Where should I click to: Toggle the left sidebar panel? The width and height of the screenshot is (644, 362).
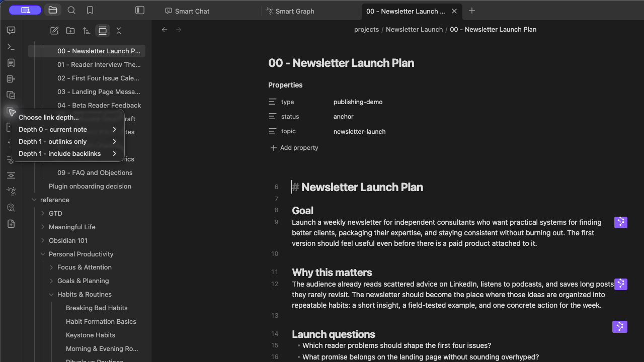tap(140, 10)
